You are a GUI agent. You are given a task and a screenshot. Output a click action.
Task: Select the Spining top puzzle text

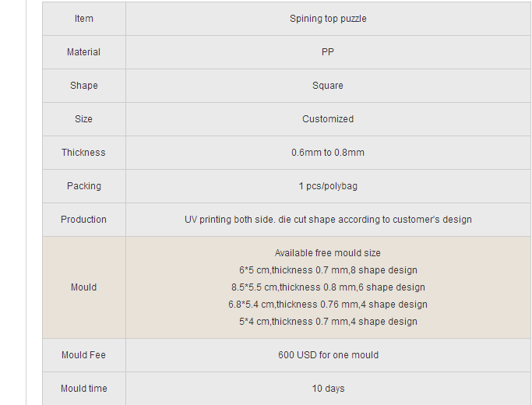pos(328,19)
